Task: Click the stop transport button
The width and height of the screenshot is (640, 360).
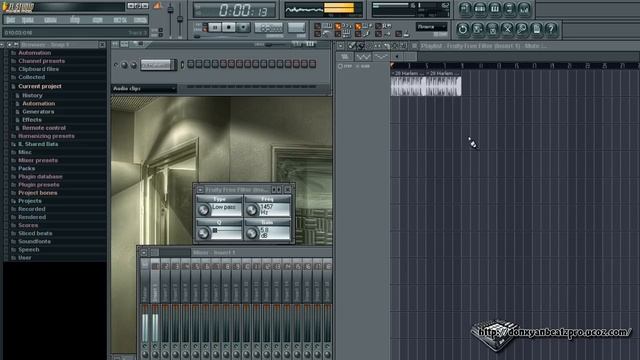Action: (x=229, y=27)
